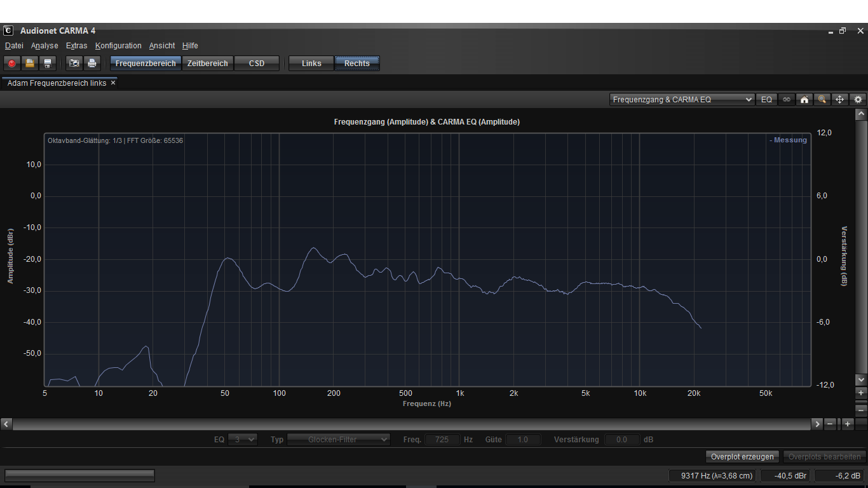This screenshot has width=868, height=488.
Task: Click the measurement curve peak near 150 Hz
Action: [x=313, y=248]
